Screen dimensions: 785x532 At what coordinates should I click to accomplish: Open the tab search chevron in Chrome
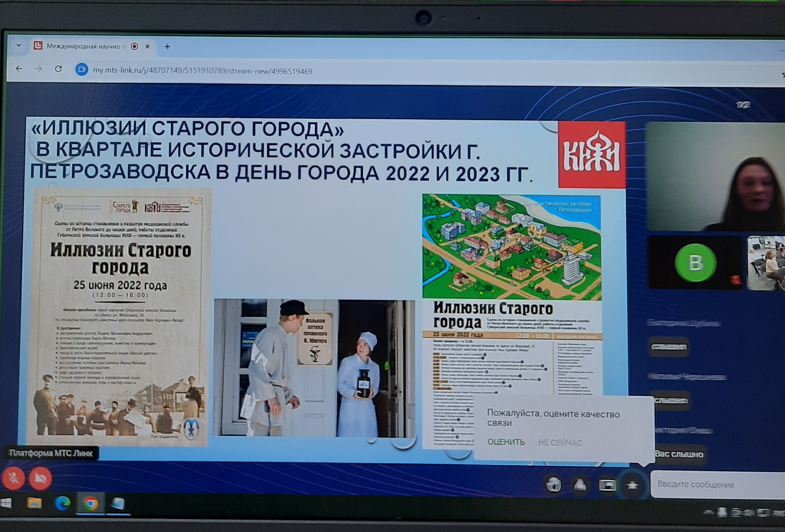19,45
